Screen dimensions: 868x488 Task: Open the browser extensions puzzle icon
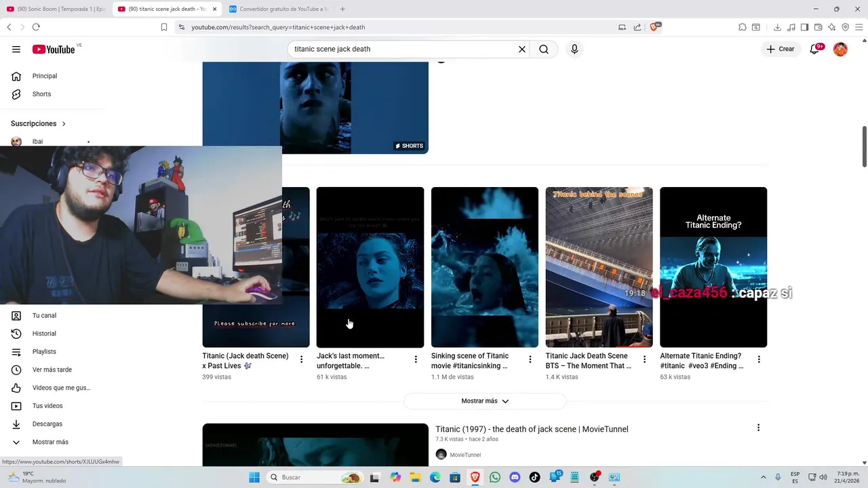[743, 27]
